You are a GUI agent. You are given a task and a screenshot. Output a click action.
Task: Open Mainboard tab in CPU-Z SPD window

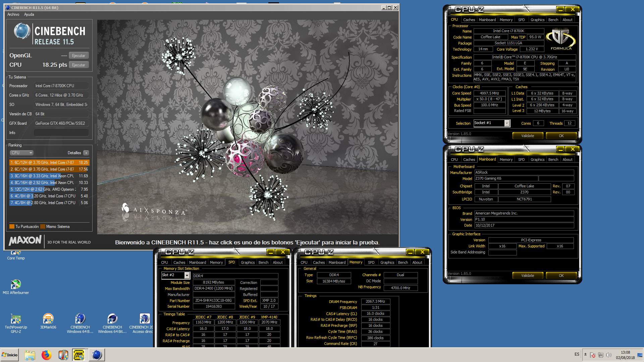(x=198, y=262)
